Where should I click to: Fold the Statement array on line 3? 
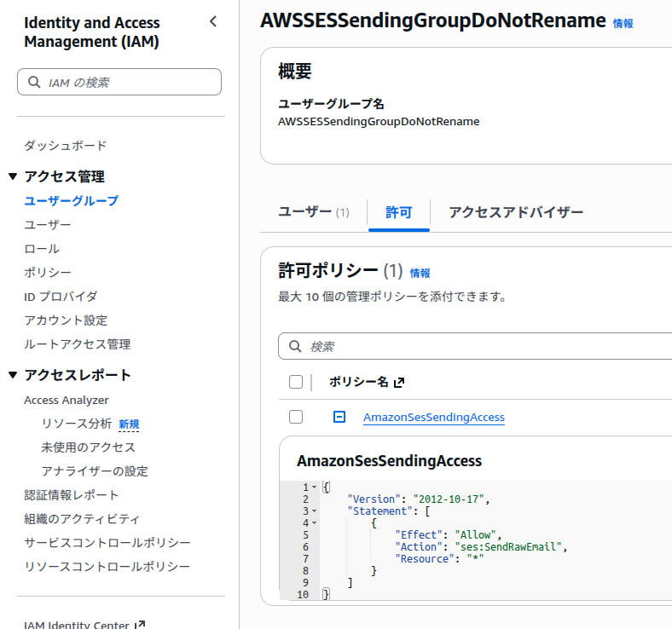pos(315,511)
